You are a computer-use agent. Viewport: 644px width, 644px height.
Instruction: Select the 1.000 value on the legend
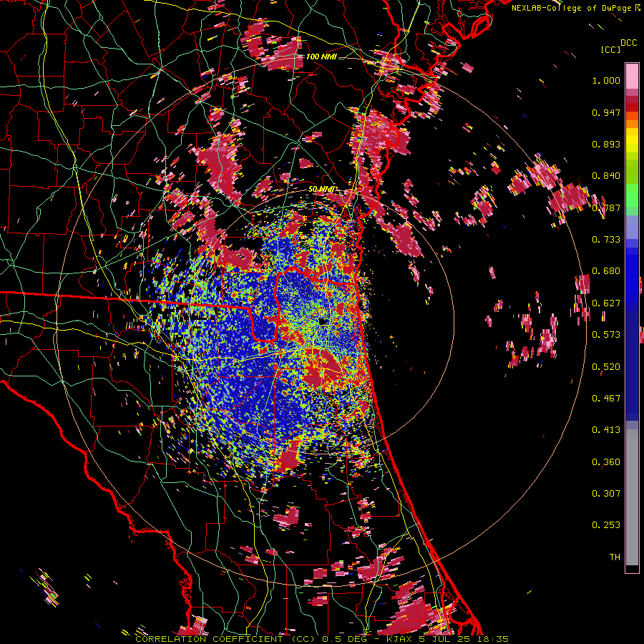click(x=606, y=80)
